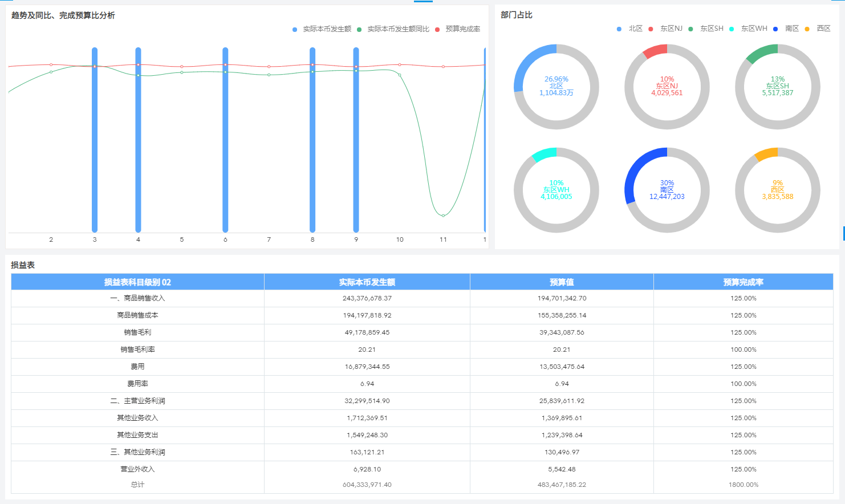
Task: Click the value 25,839,611.92
Action: point(562,401)
